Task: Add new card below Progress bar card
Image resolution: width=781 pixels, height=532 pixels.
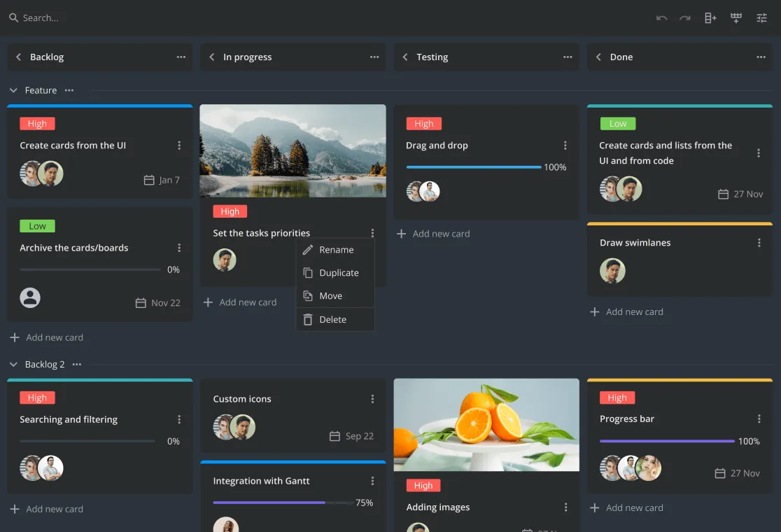Action: [x=626, y=507]
